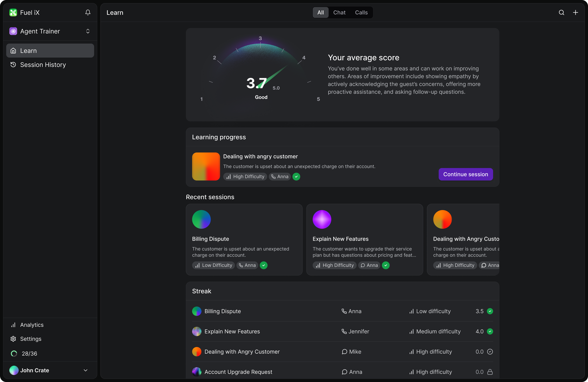Viewport: 588px width, 382px height.
Task: Expand the Agent Trainer workspace switcher
Action: [88, 31]
